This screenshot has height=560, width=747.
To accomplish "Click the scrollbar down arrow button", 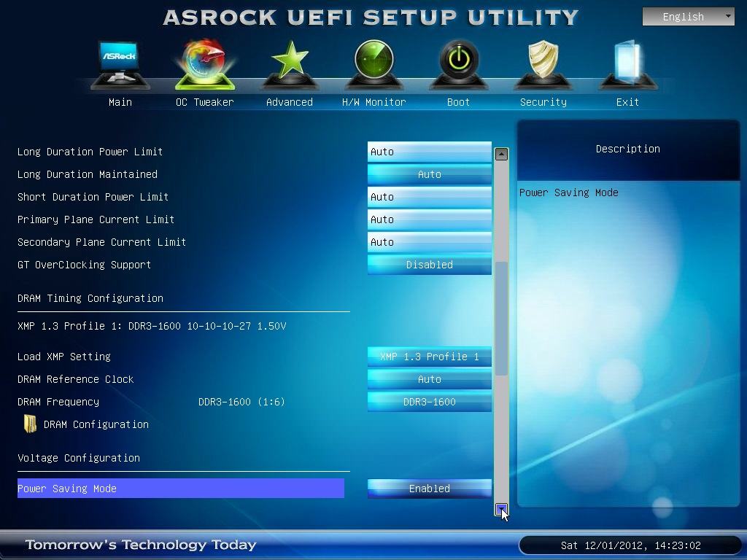I will [501, 510].
